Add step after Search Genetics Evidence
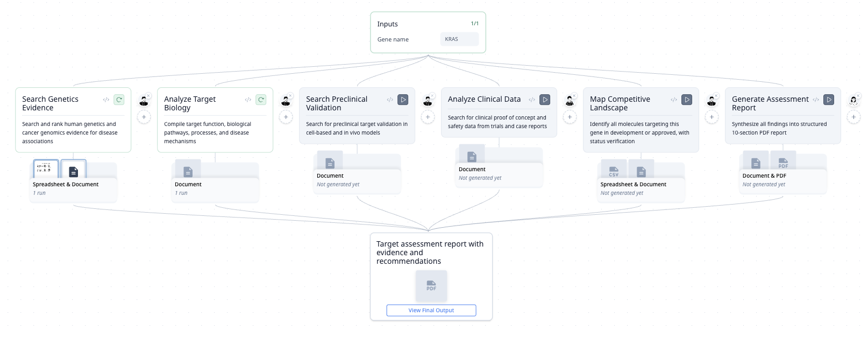 (x=144, y=117)
